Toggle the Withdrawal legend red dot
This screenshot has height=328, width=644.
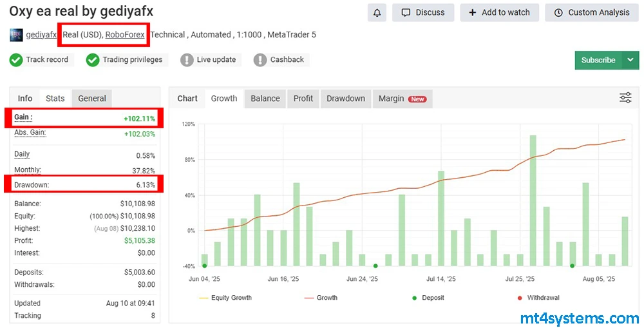click(x=520, y=298)
